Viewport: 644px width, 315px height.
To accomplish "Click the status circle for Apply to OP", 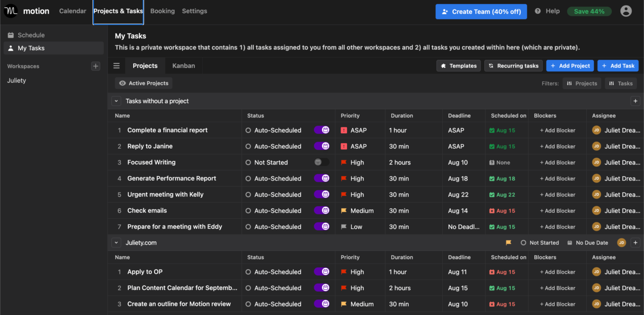I will (x=248, y=272).
